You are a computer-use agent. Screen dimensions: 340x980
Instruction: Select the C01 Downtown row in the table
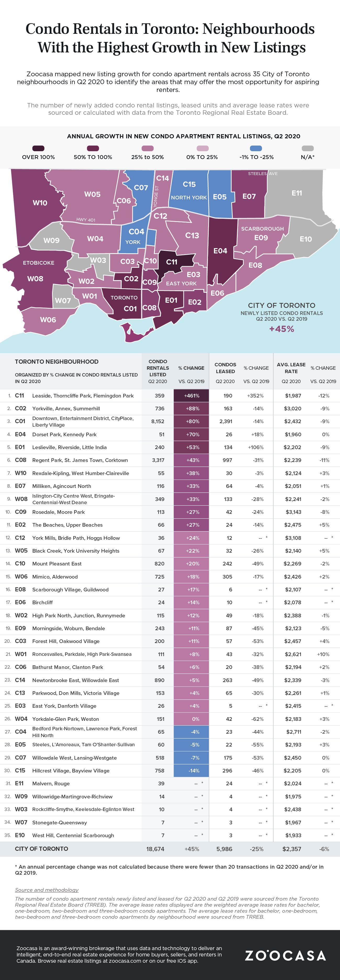(82, 422)
